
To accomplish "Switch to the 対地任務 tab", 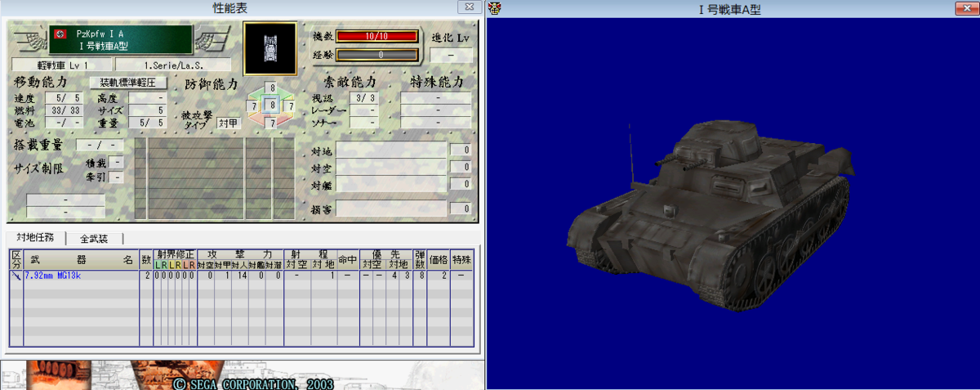I will pos(35,238).
